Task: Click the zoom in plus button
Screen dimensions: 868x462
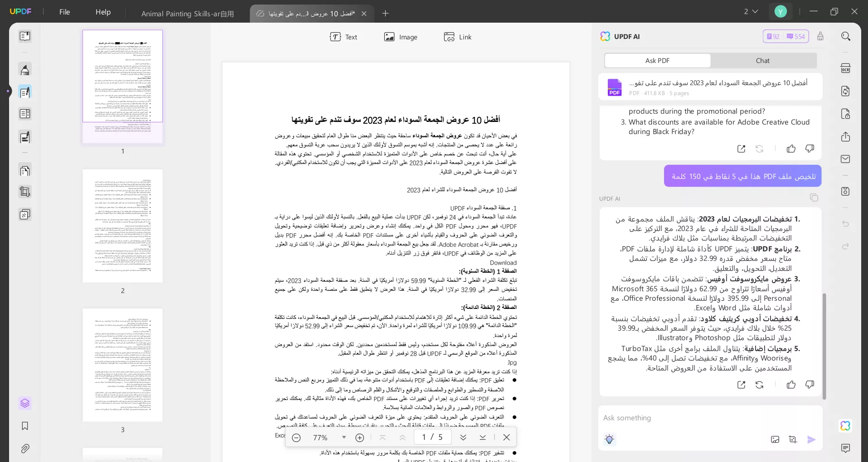Action: (x=359, y=438)
